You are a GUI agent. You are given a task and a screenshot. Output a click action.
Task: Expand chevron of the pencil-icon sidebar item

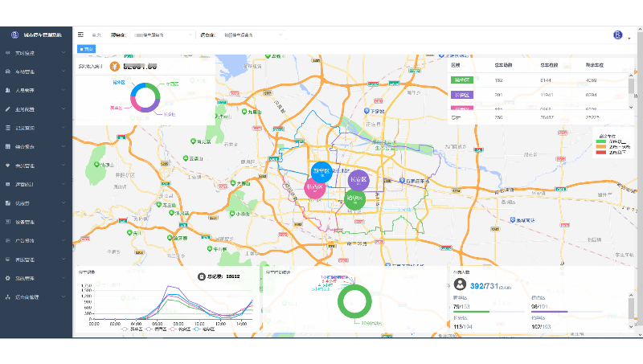(63, 109)
